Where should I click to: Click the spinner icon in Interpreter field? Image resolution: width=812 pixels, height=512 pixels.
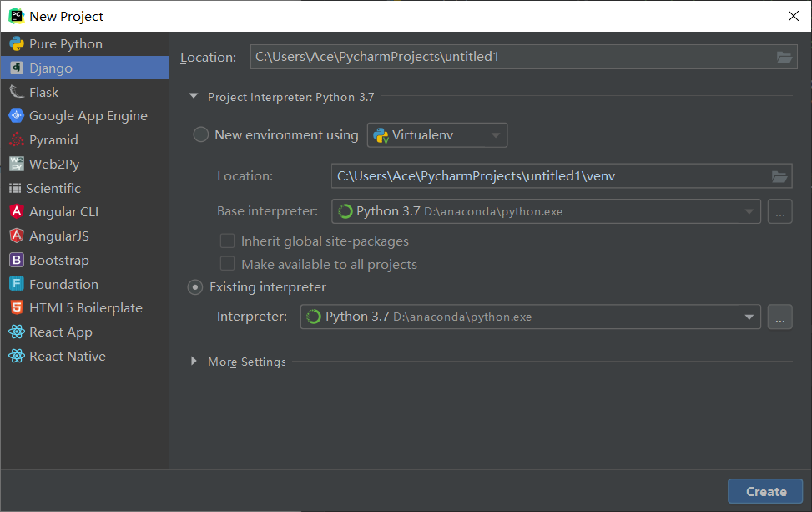click(314, 317)
